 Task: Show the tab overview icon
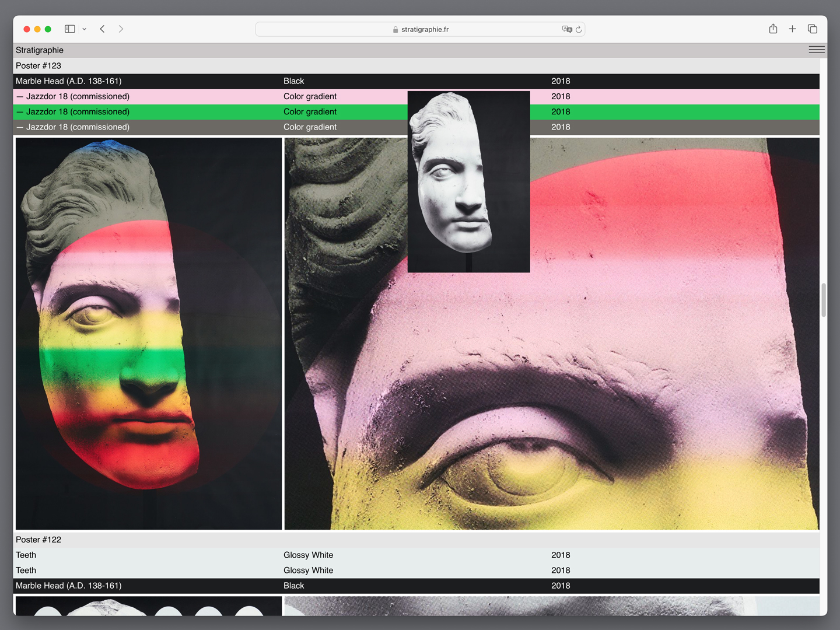coord(812,29)
